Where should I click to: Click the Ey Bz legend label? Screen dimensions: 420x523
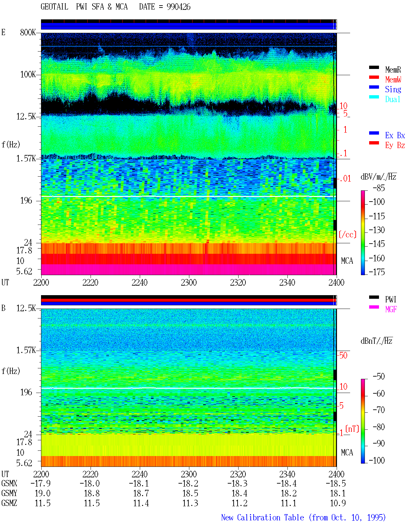coord(395,145)
